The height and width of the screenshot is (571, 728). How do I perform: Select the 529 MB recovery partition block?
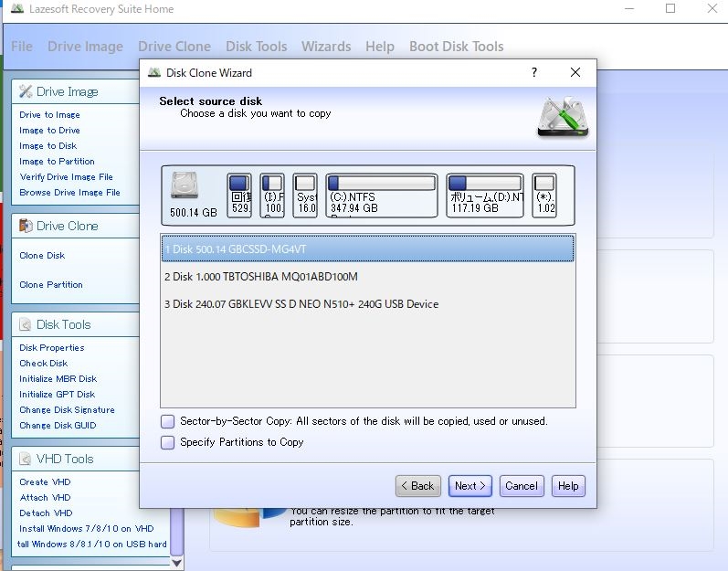tap(239, 196)
